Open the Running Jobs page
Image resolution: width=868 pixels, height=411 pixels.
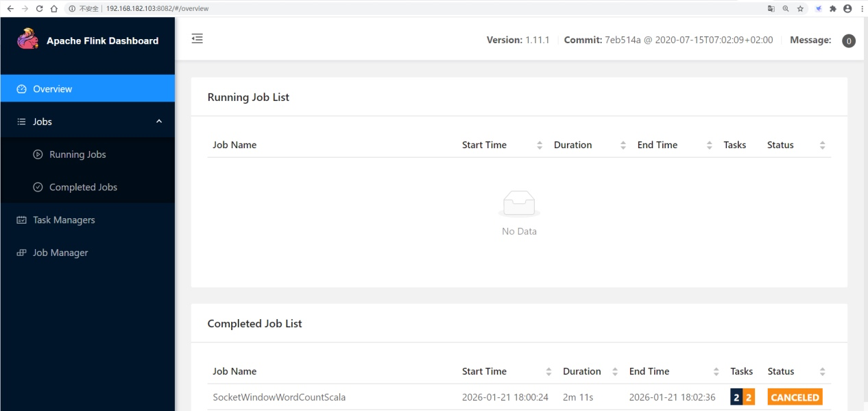[88, 154]
